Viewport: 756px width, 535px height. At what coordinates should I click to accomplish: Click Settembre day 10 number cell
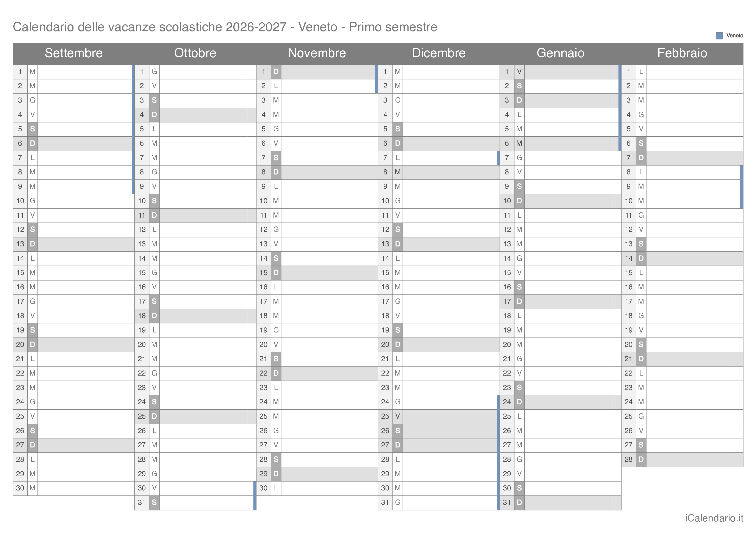point(20,201)
